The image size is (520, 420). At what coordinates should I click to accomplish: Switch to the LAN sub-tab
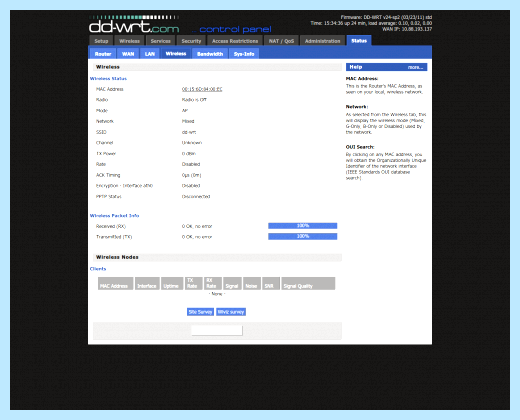tap(150, 54)
